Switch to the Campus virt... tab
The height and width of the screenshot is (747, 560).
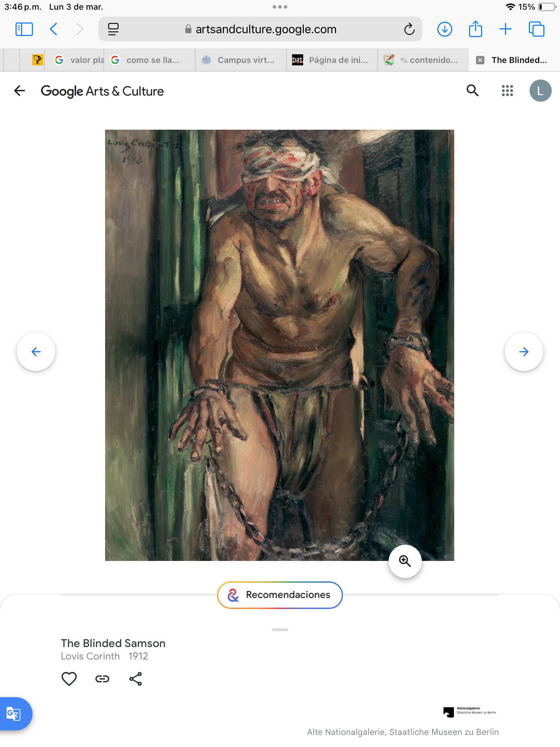tap(241, 60)
